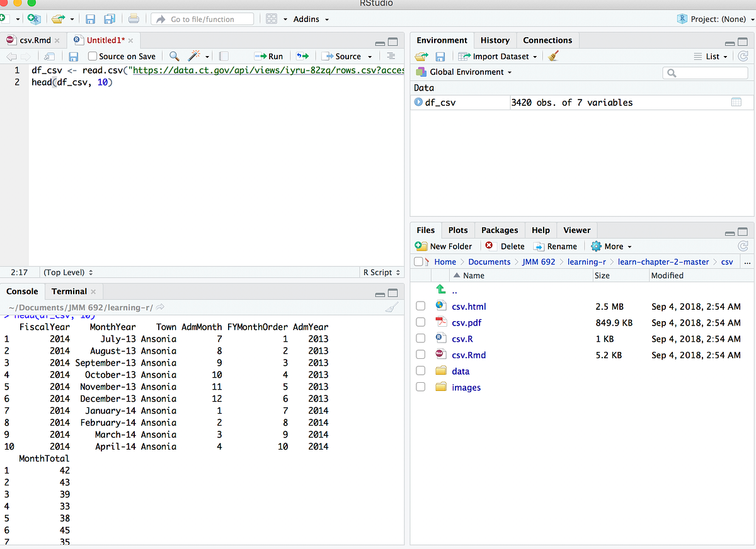Viewport: 756px width, 549px height.
Task: Check the checkbox next to csv.html
Action: [420, 305]
